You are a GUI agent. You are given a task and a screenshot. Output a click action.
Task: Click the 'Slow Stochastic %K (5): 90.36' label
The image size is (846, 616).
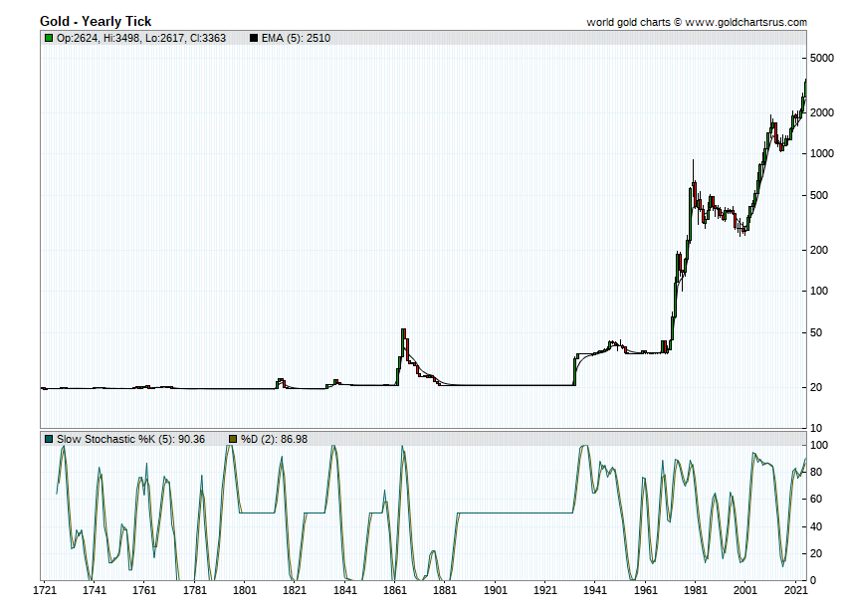131,439
